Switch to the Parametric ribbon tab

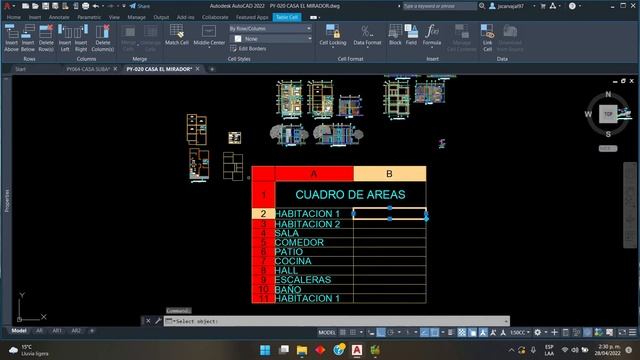pos(89,17)
